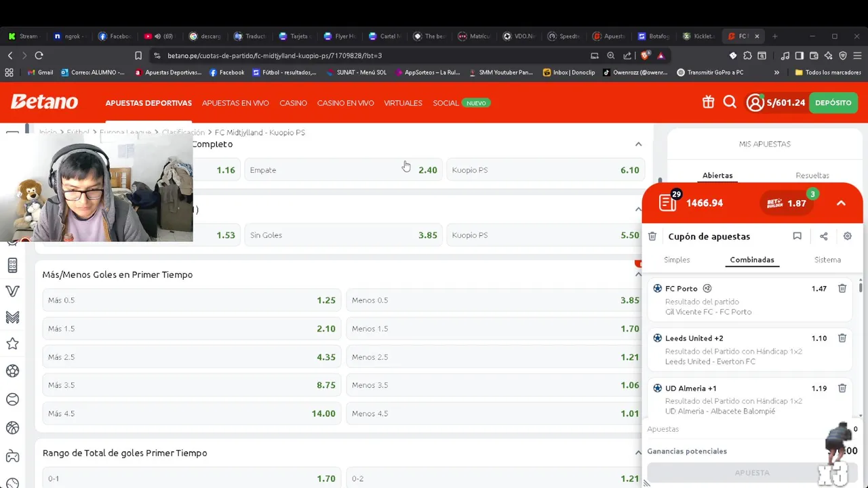
Task: Switch to Resueltas bets tab
Action: coord(812,175)
